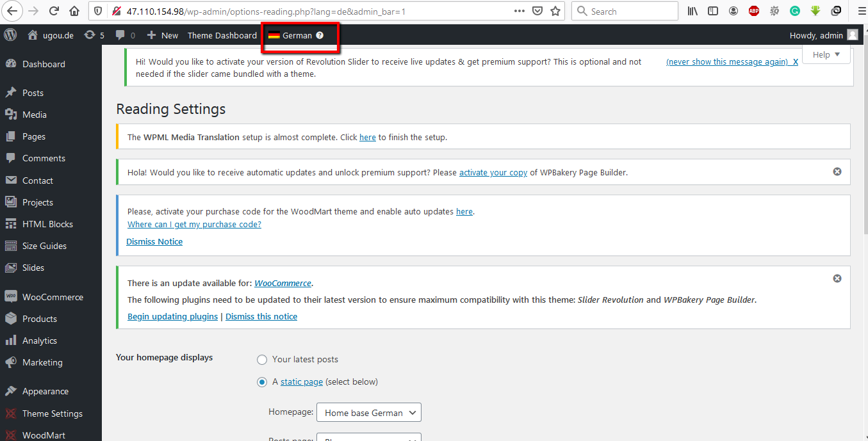
Task: Open the '+ New' content menu
Action: (162, 35)
